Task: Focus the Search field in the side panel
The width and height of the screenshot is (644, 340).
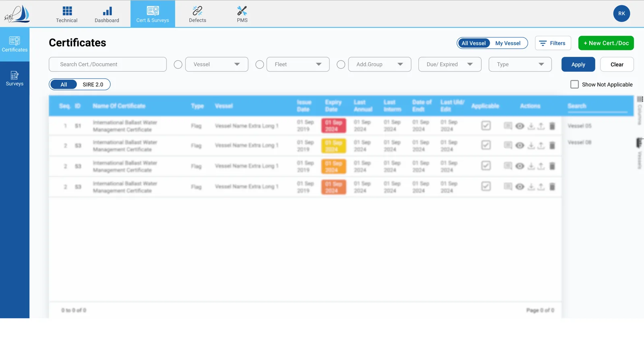Action: pos(598,106)
